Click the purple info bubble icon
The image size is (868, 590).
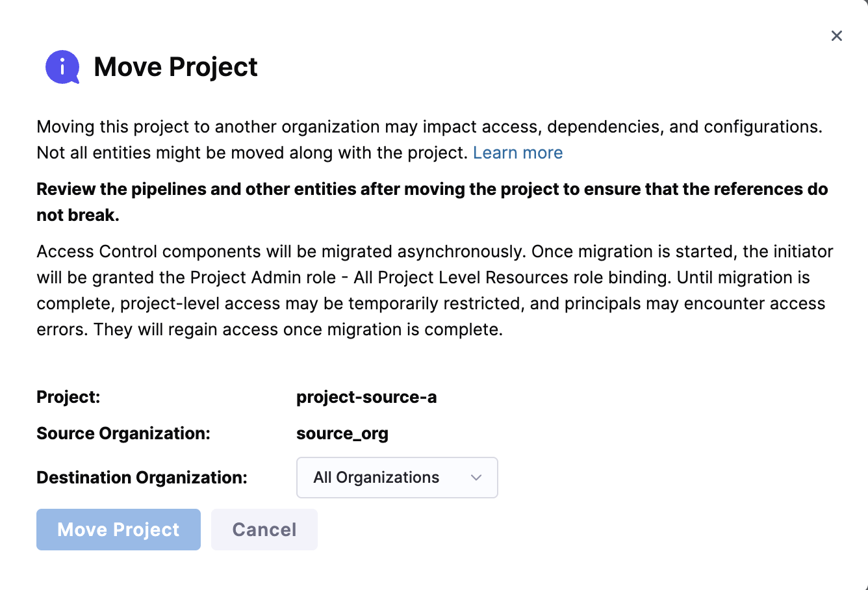62,67
